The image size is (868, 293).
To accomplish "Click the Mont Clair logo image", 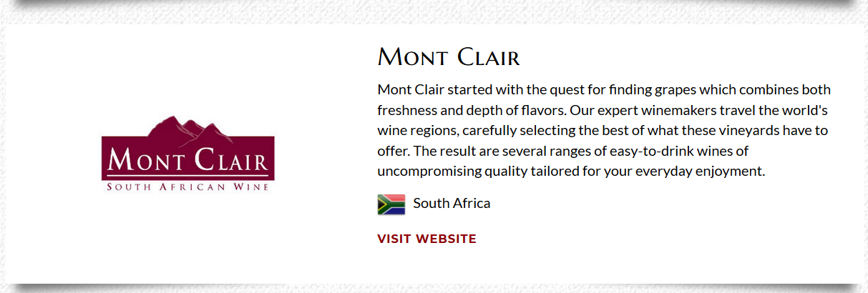I will [x=188, y=153].
